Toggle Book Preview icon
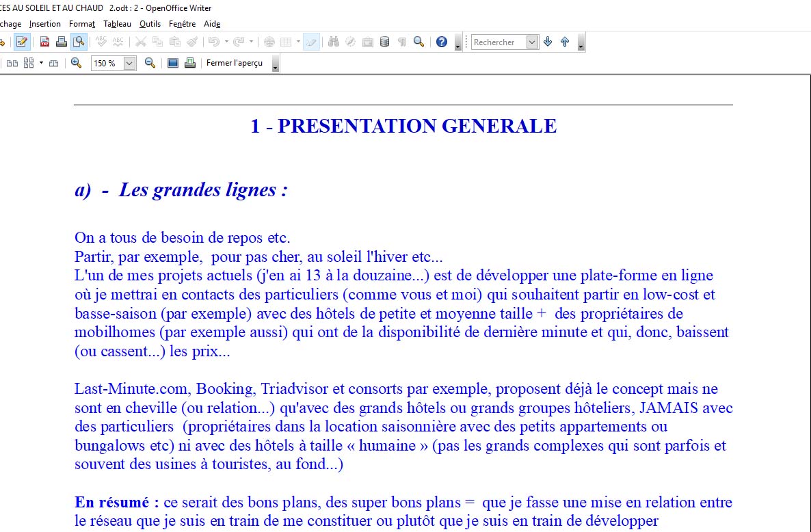This screenshot has height=532, width=811. click(x=54, y=63)
